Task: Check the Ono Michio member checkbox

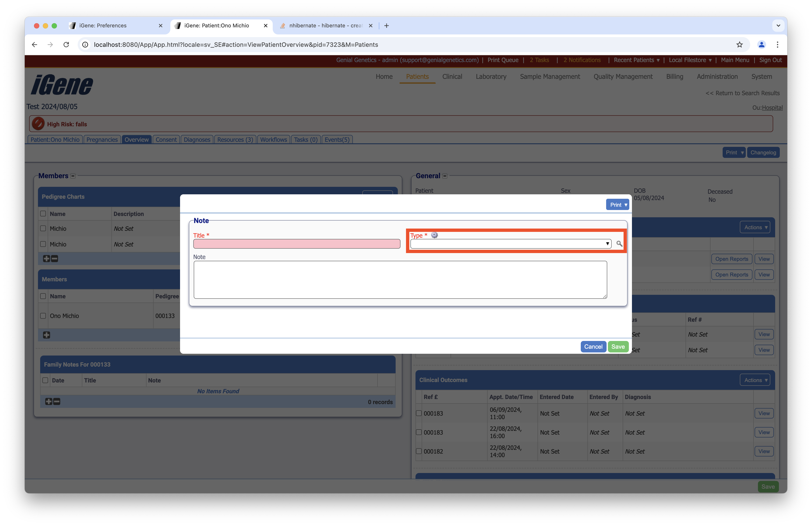Action: (43, 316)
